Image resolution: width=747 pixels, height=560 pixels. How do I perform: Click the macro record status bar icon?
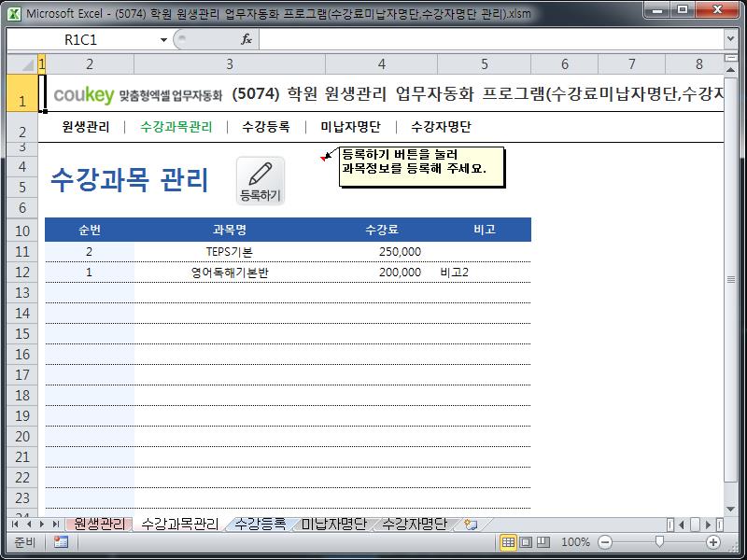coord(61,542)
